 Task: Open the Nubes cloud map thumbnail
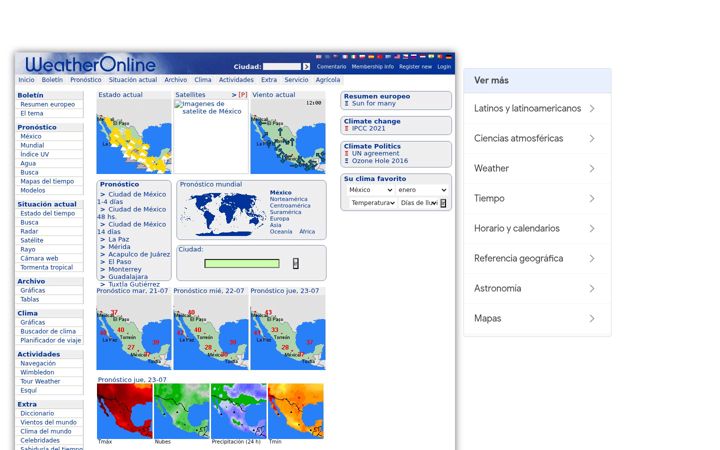(182, 411)
